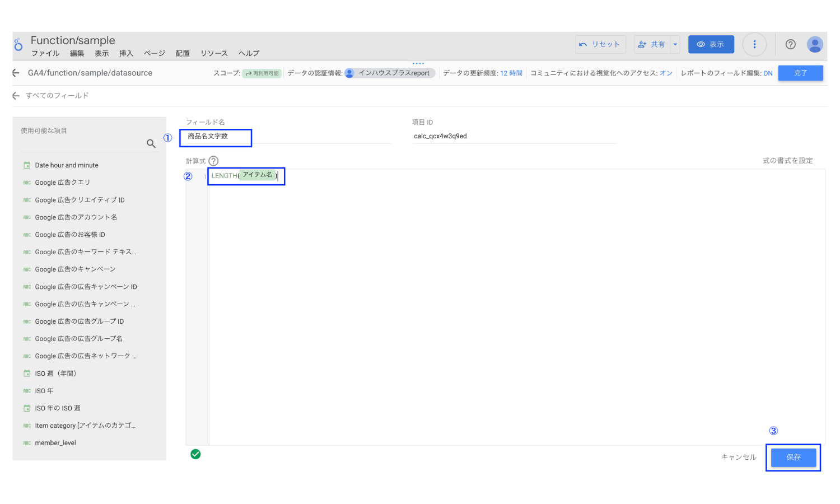
Task: Toggle report field editing ON setting
Action: (x=768, y=73)
